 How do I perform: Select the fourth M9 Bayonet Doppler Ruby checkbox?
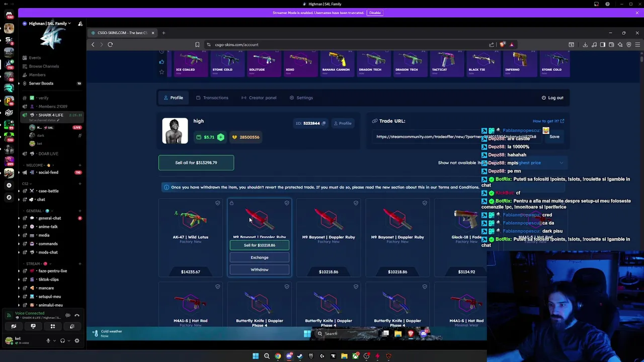(x=425, y=203)
